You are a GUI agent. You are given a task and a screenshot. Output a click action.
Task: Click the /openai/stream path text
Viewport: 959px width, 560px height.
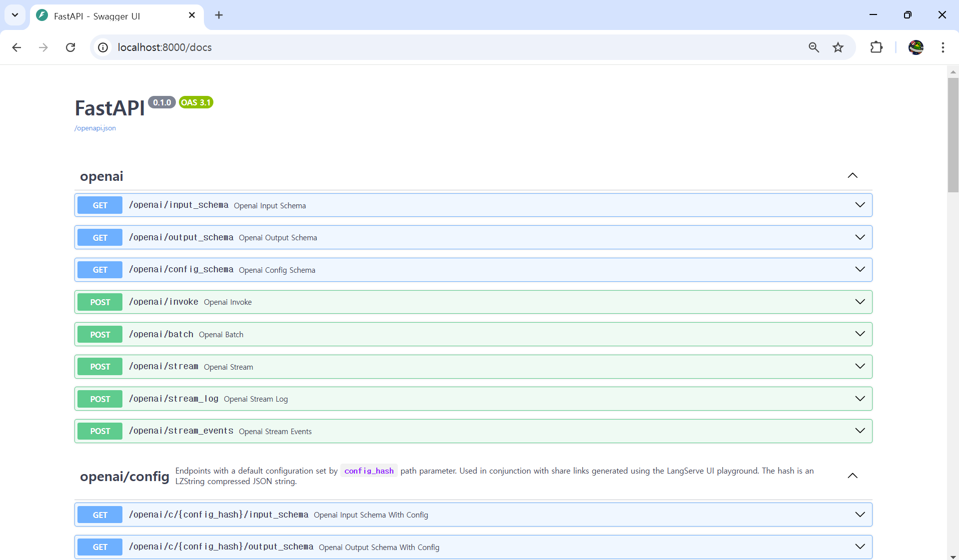163,367
